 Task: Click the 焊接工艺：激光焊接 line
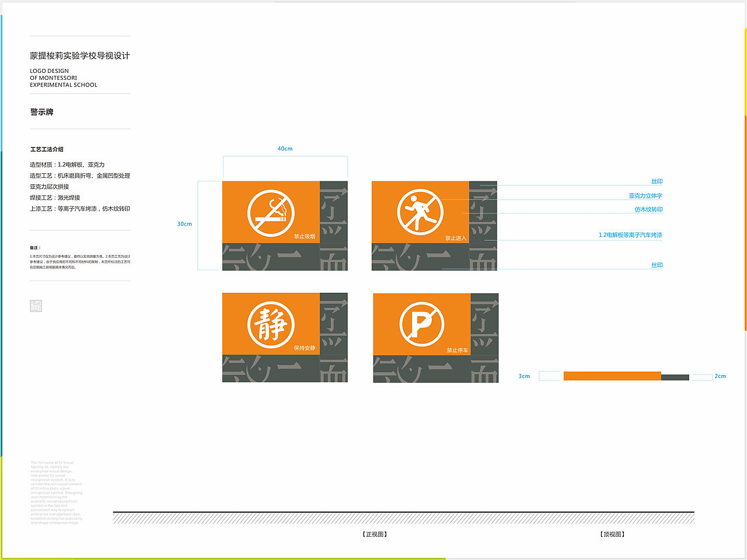[55, 198]
